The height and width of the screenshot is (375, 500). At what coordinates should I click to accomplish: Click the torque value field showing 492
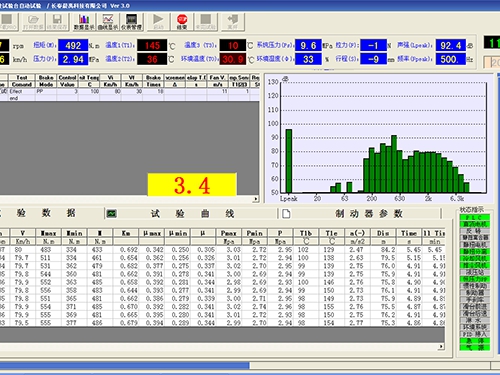tap(73, 45)
